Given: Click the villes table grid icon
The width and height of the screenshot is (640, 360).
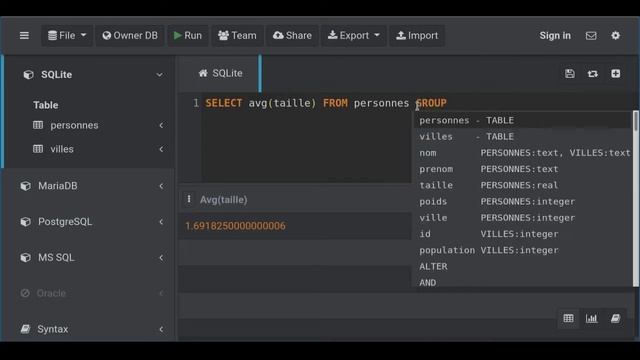Looking at the screenshot, I should pos(38,149).
